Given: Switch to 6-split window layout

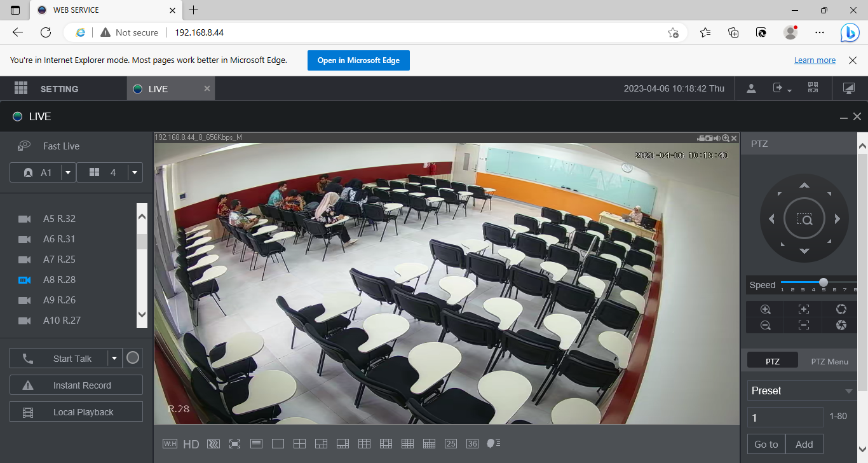Looking at the screenshot, I should tap(321, 444).
